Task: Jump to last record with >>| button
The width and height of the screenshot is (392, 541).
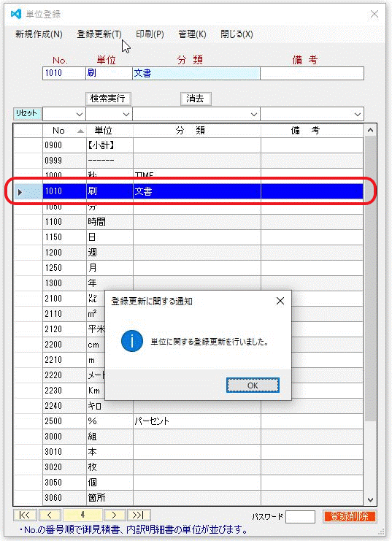Action: pyautogui.click(x=139, y=515)
